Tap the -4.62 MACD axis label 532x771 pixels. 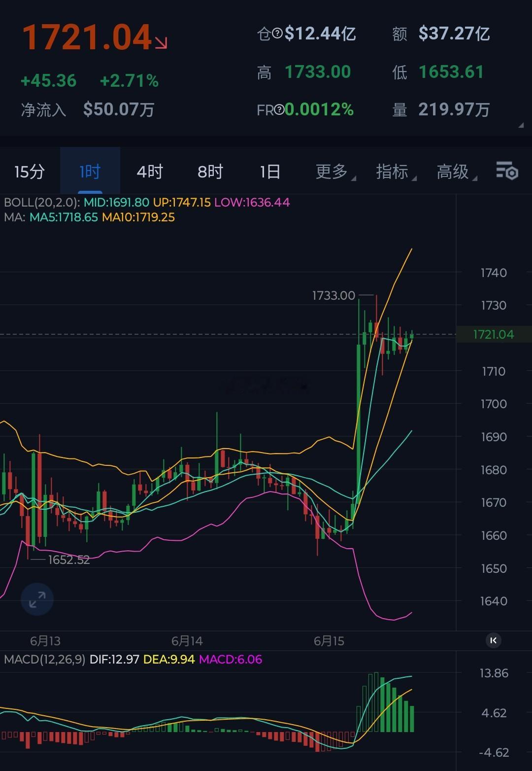point(494,753)
